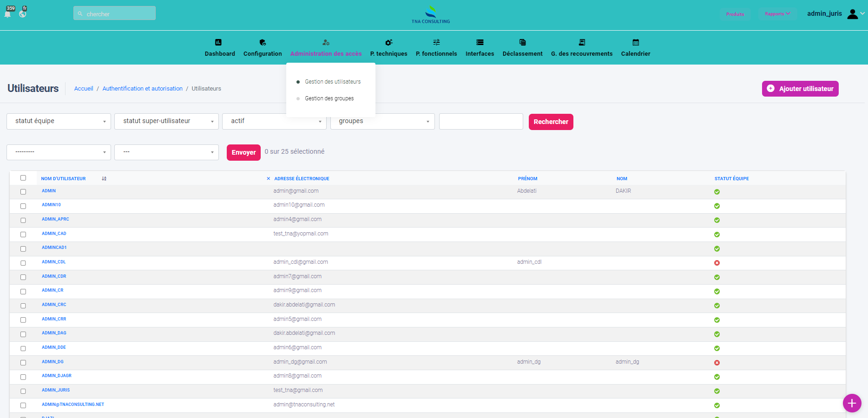This screenshot has height=418, width=868.
Task: Click the Déclassement navigation icon
Action: coord(522,42)
